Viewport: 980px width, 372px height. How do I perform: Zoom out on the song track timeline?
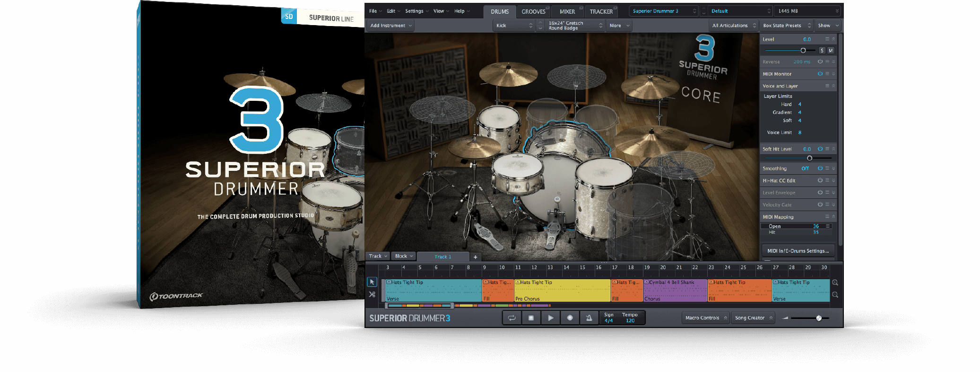click(835, 295)
